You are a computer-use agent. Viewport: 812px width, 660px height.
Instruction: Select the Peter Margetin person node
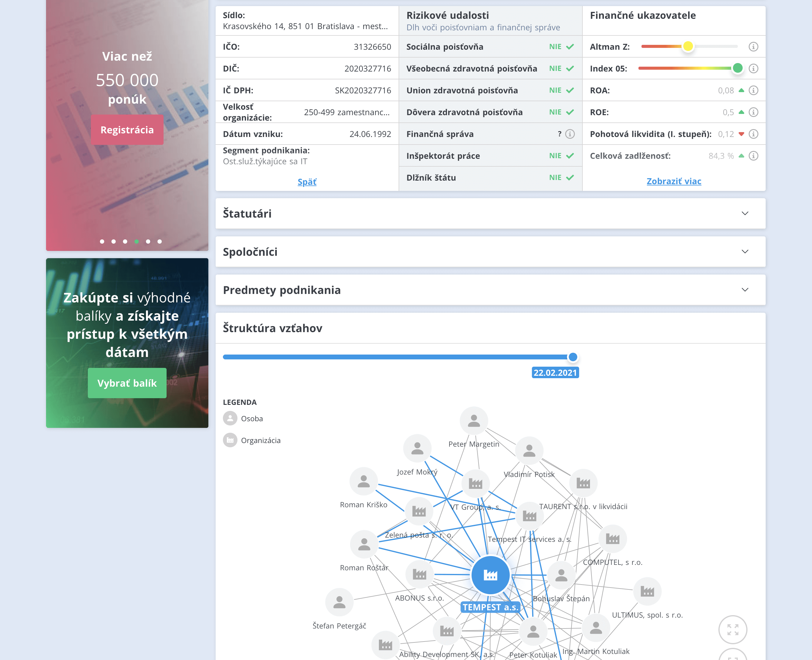(x=474, y=421)
